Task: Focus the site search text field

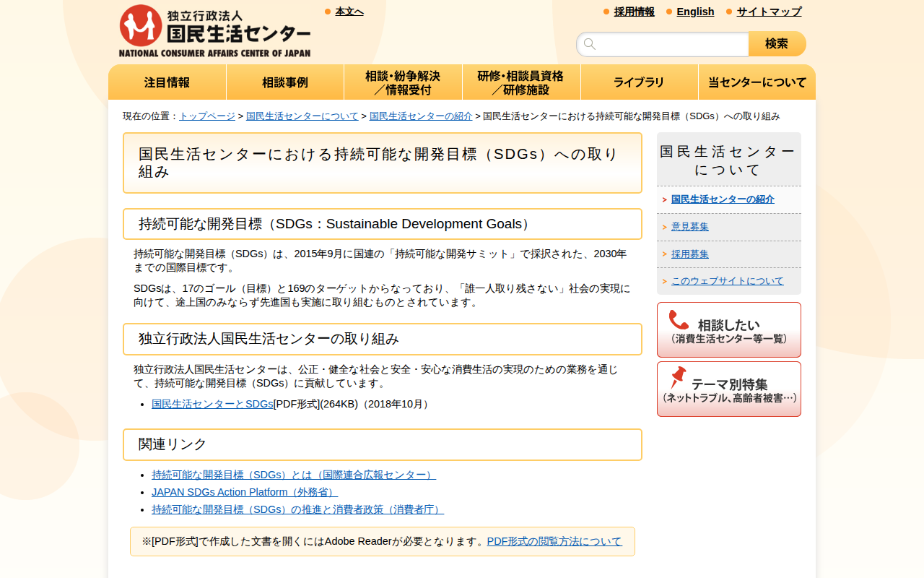Action: [x=663, y=44]
